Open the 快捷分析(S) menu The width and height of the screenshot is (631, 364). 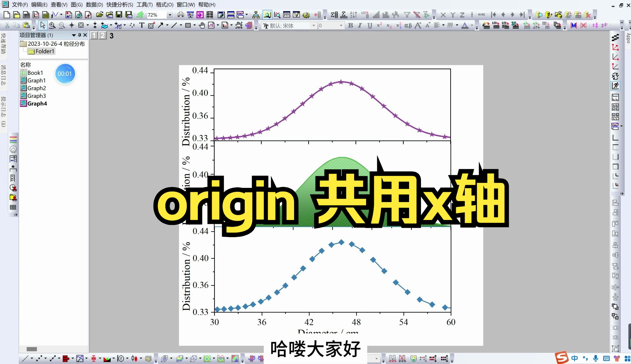coord(120,5)
